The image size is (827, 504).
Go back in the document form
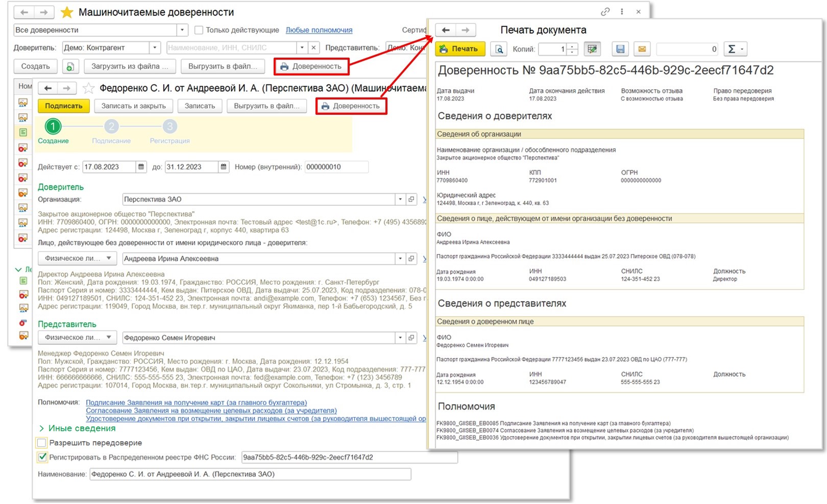(48, 88)
